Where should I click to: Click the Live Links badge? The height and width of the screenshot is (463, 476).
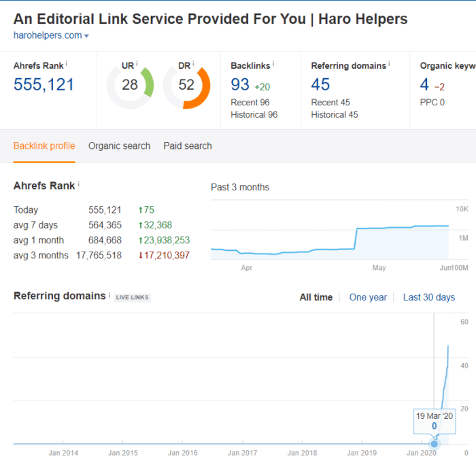pyautogui.click(x=132, y=297)
